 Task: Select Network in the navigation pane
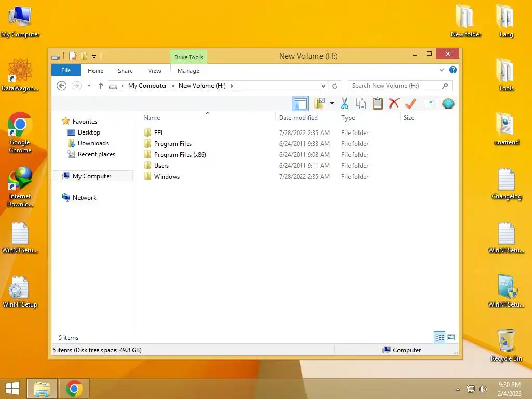(x=84, y=198)
